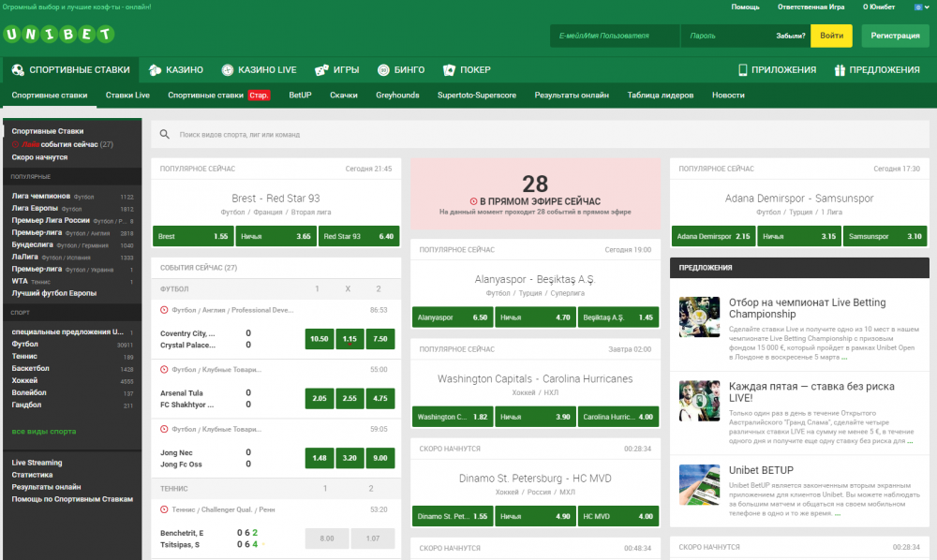Open Спортивные ставки main section
937x560 pixels.
(x=70, y=70)
